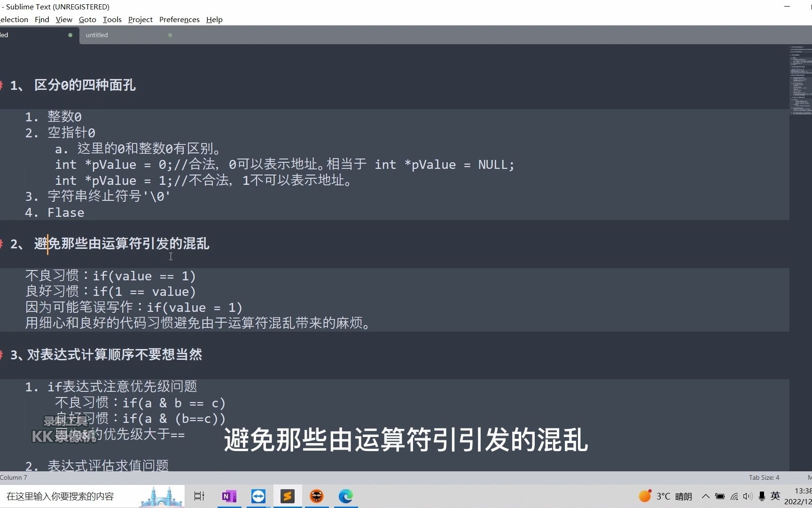Open Microsoft Edge from the taskbar

[x=346, y=496]
